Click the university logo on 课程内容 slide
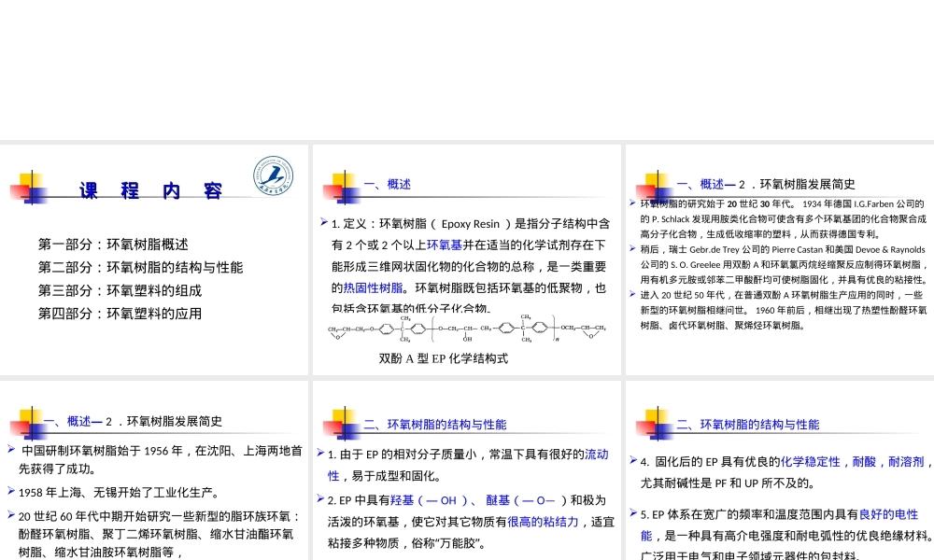The image size is (934, 560). 274,175
